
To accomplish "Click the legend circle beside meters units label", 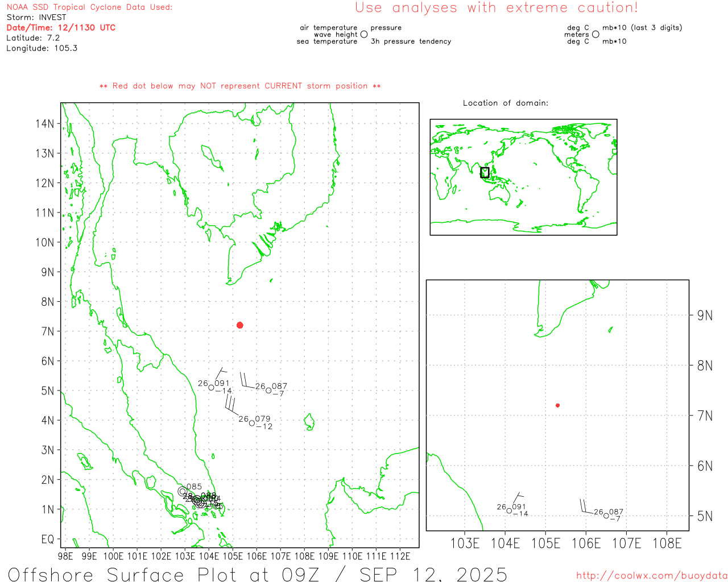I will point(595,34).
